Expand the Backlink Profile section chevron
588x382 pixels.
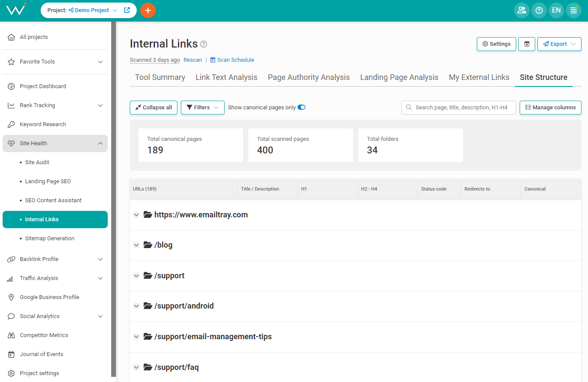pyautogui.click(x=100, y=259)
